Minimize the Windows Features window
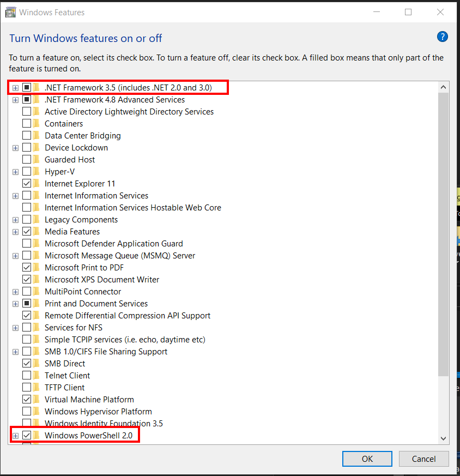460x476 pixels. pos(377,12)
